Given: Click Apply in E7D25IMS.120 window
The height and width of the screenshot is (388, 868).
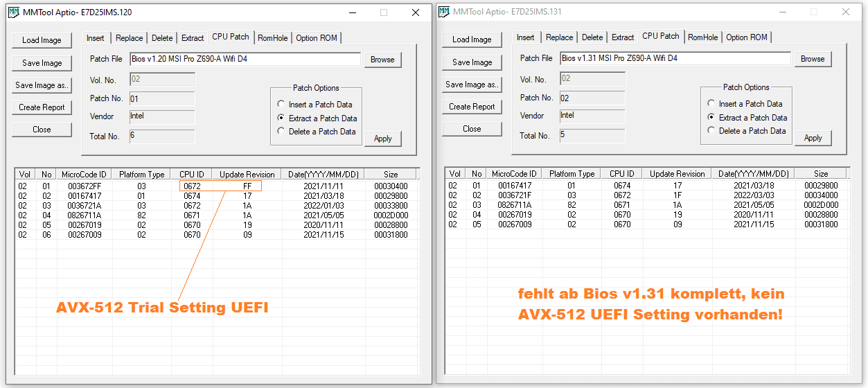Looking at the screenshot, I should (x=383, y=139).
